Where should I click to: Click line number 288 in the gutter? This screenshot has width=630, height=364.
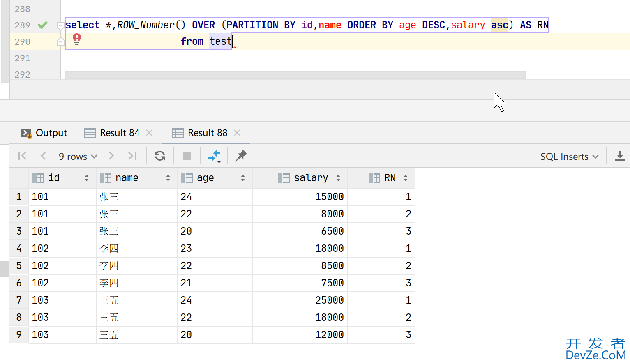(x=22, y=9)
